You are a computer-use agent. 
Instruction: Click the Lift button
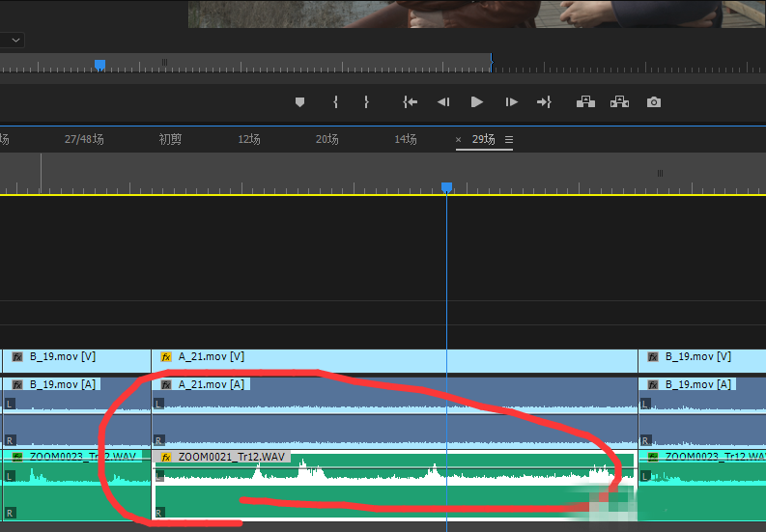coord(585,102)
